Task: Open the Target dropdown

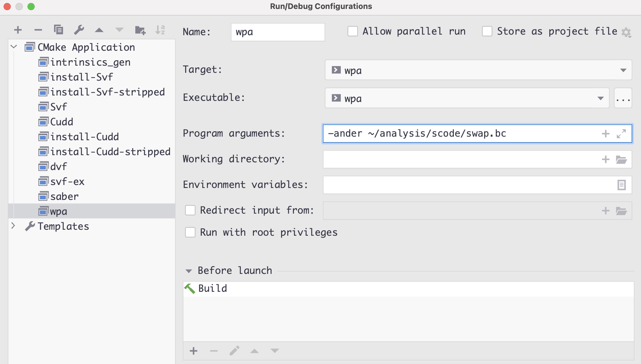Action: pyautogui.click(x=623, y=70)
